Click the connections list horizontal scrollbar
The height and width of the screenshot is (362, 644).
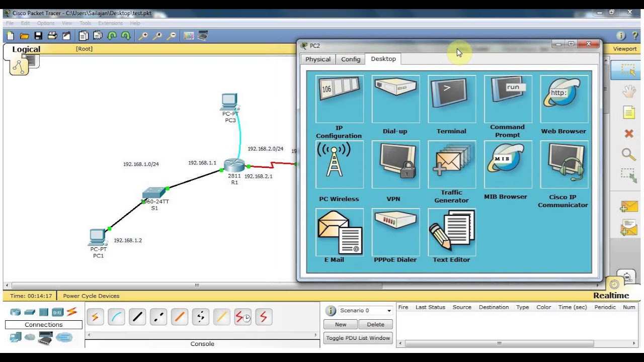click(x=202, y=334)
